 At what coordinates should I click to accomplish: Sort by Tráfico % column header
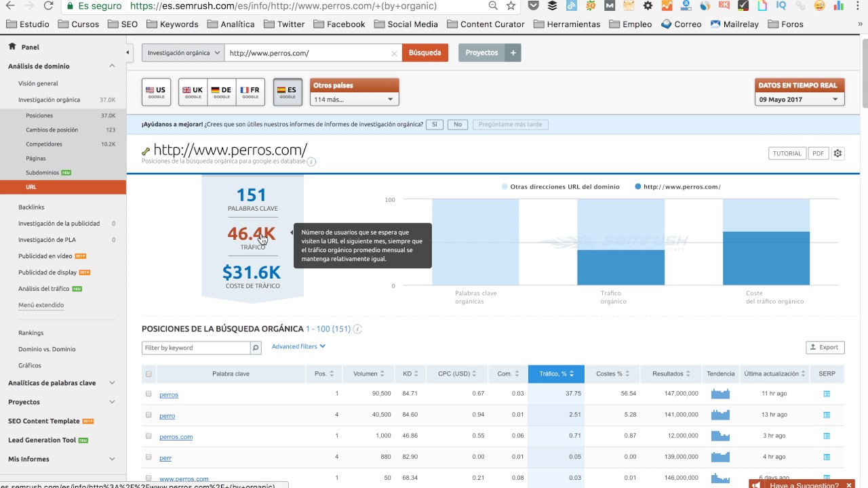point(557,374)
